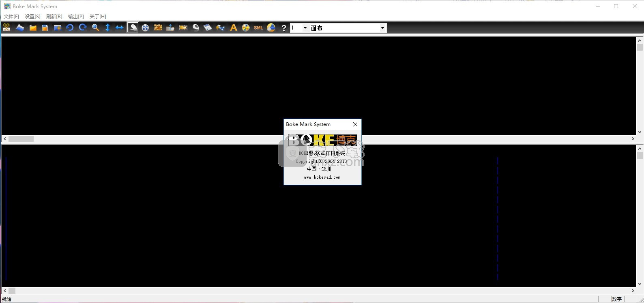This screenshot has width=644, height=303.
Task: Click the scissors icon in the toolbar
Action: 6,28
